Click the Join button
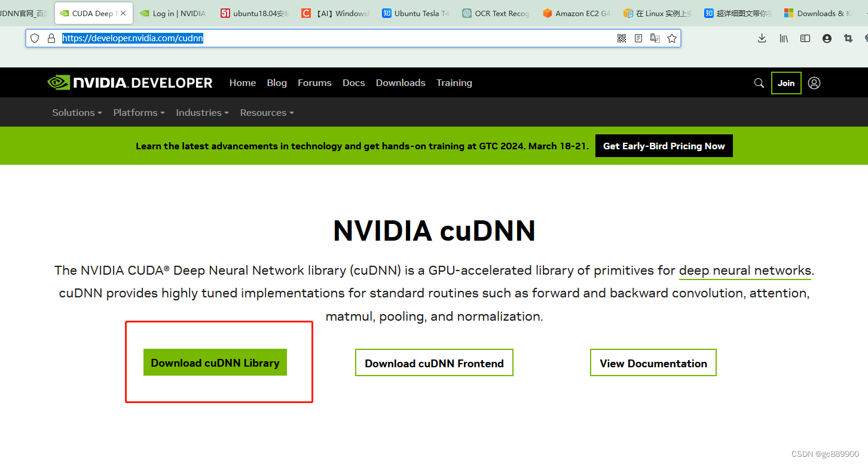 click(786, 83)
